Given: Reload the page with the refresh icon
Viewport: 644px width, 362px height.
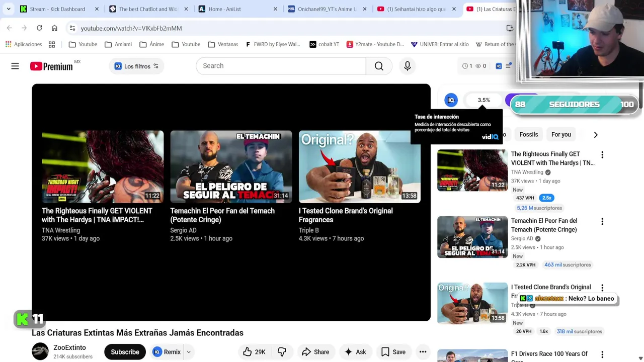Looking at the screenshot, I should [x=39, y=28].
